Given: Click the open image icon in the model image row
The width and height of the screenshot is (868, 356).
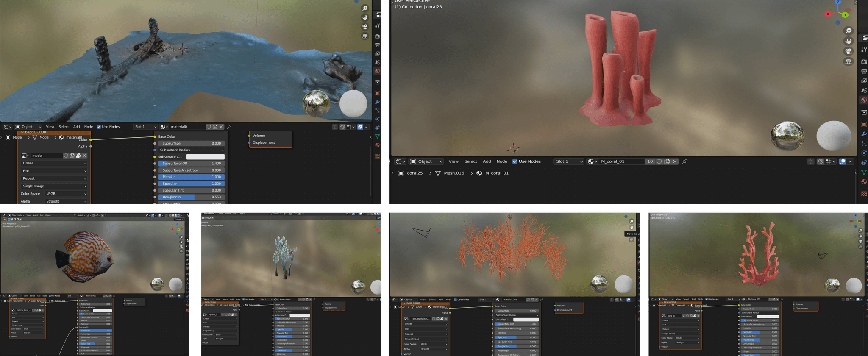Looking at the screenshot, I should point(78,156).
